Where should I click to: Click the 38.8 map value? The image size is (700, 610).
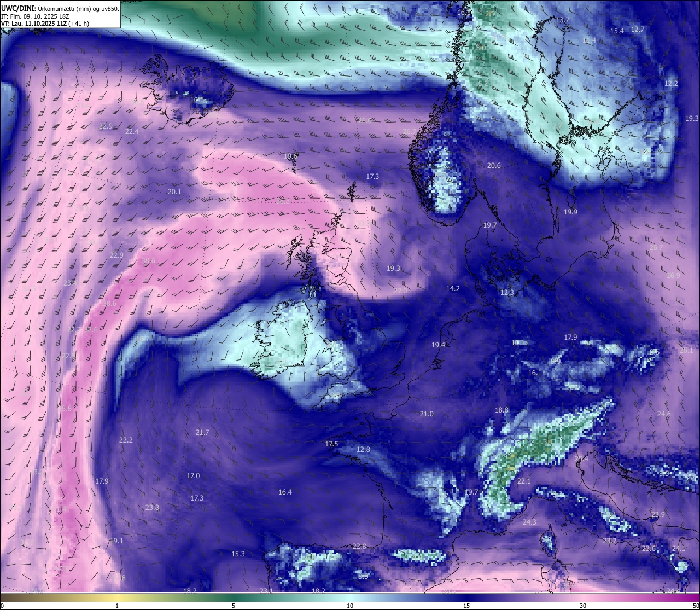click(x=65, y=408)
